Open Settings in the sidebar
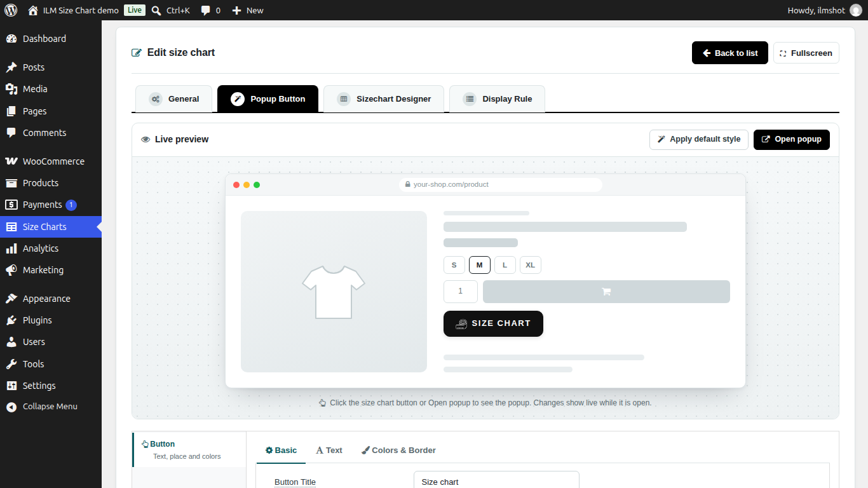The width and height of the screenshot is (868, 488). coord(51,386)
